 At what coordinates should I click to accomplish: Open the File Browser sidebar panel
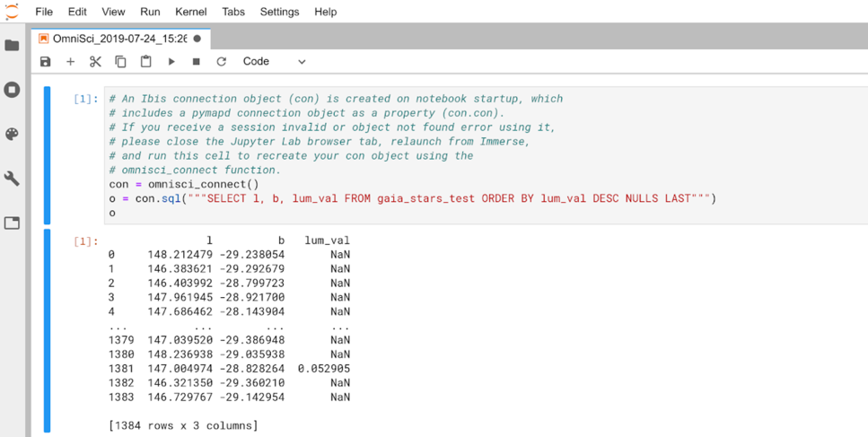tap(12, 45)
